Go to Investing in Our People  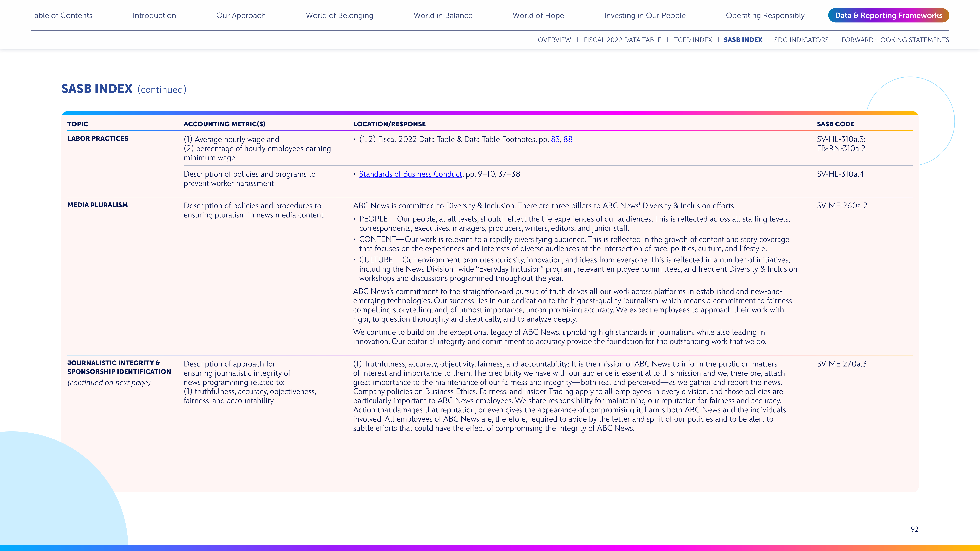coord(645,16)
